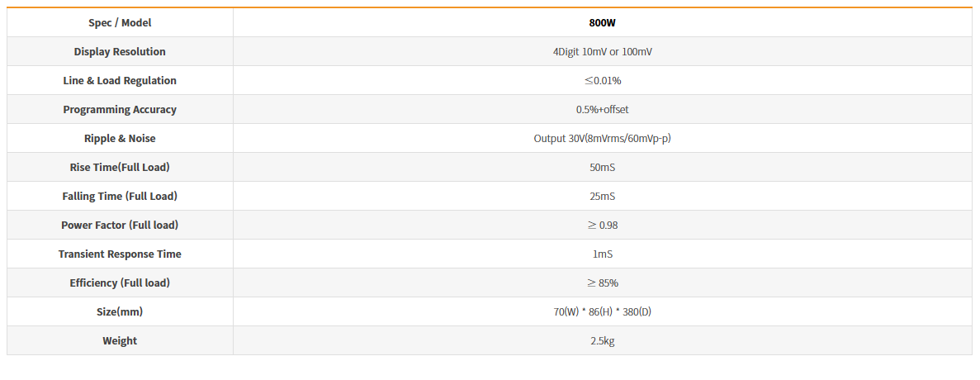Select the 70(W) * 86(H) * 380(D) size value
The image size is (980, 380).
602,312
